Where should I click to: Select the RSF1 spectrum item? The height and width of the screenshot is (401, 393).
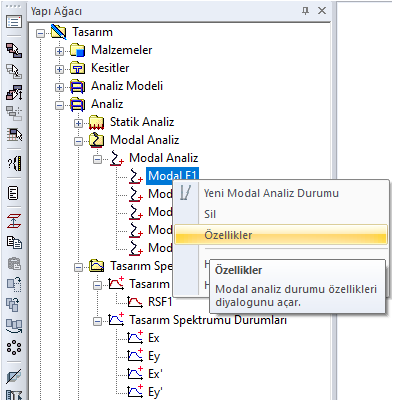[x=160, y=302]
